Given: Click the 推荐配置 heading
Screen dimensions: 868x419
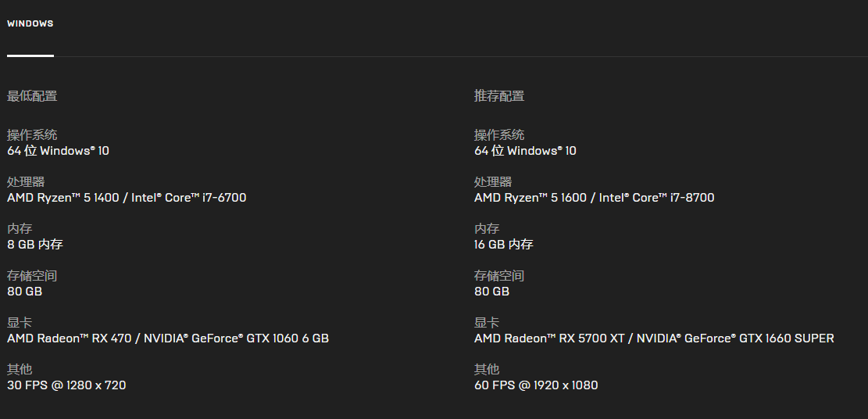Looking at the screenshot, I should pos(499,96).
